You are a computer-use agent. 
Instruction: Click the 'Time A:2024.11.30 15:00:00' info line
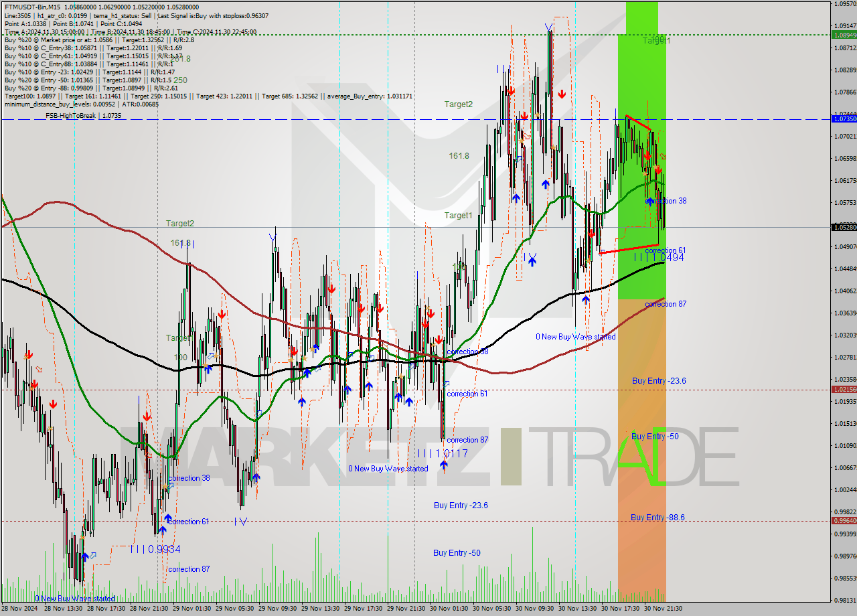(x=130, y=31)
